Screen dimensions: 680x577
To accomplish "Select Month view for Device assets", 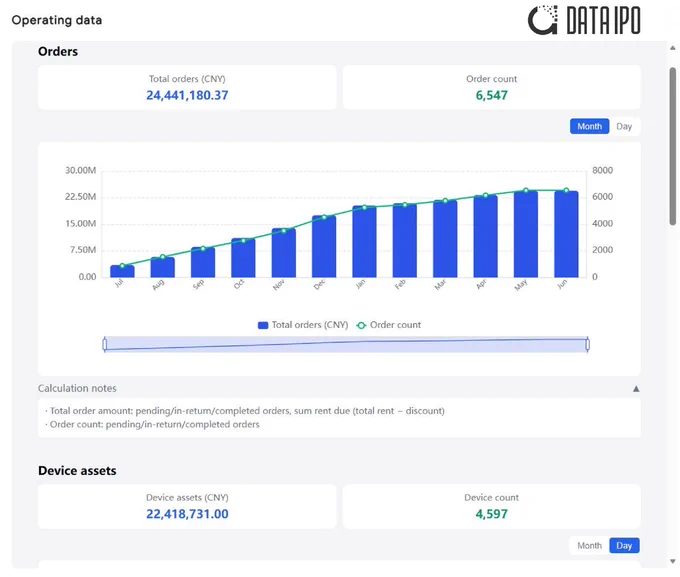I will point(589,545).
